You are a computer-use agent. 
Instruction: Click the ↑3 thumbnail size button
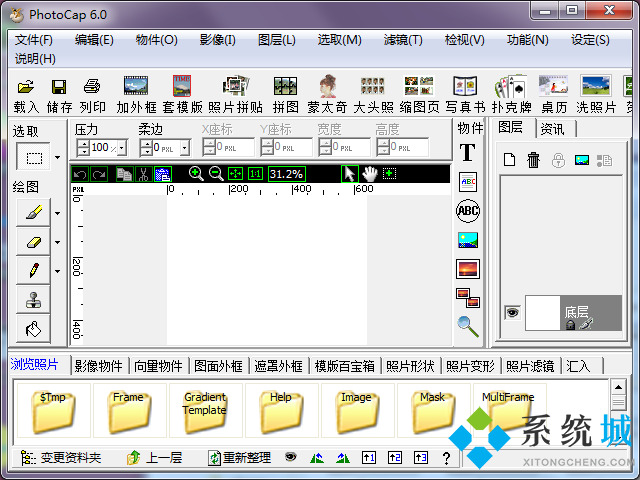421,458
